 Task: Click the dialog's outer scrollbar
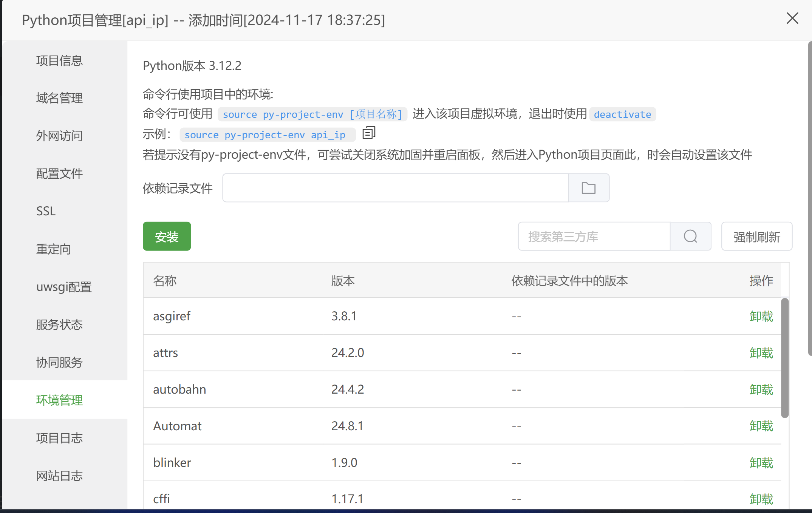click(810, 199)
